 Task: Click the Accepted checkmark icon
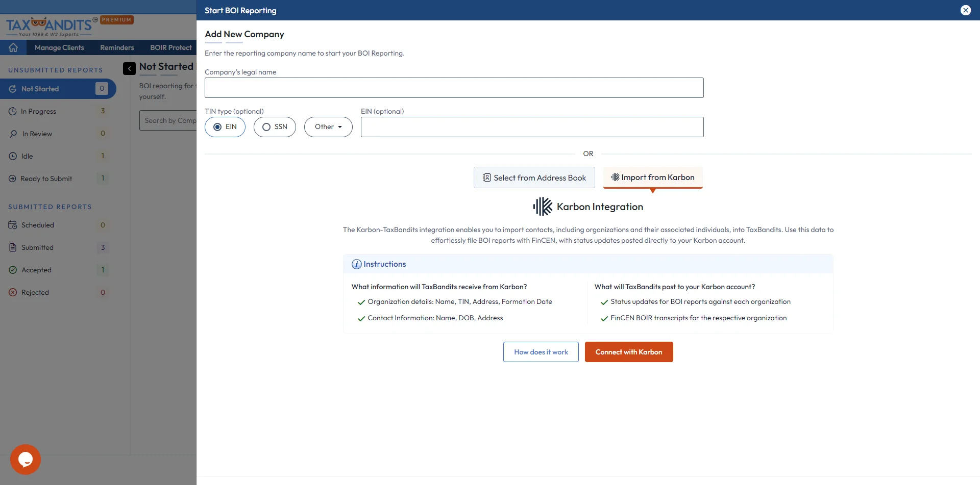[13, 270]
